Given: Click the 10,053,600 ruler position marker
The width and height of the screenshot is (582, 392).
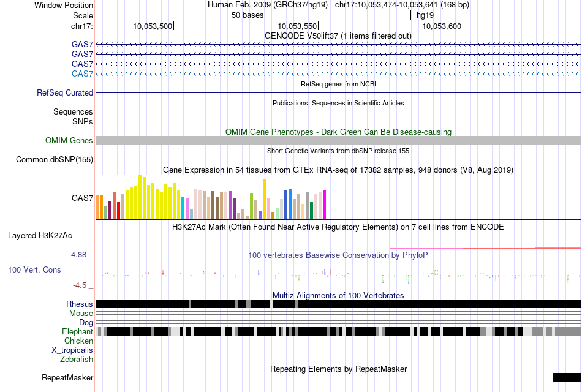Looking at the screenshot, I should pos(442,26).
